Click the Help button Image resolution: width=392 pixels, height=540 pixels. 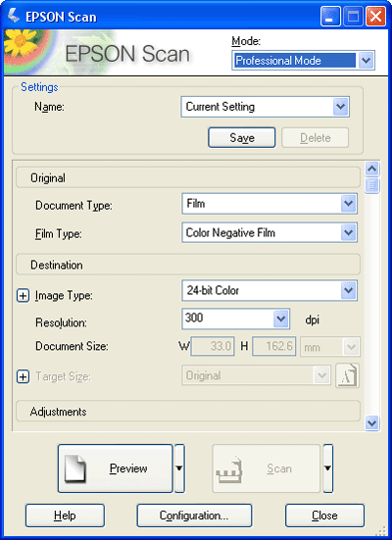coord(65,515)
